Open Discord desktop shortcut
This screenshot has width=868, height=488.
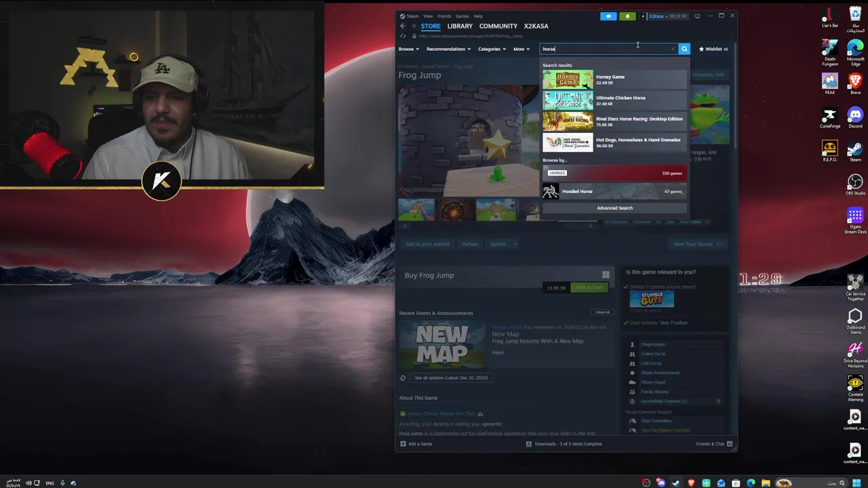855,117
